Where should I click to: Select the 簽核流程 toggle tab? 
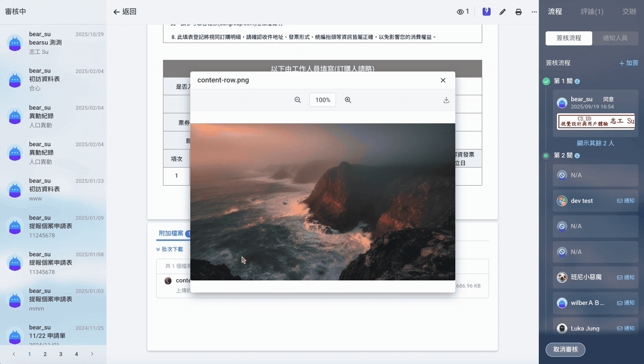(569, 38)
